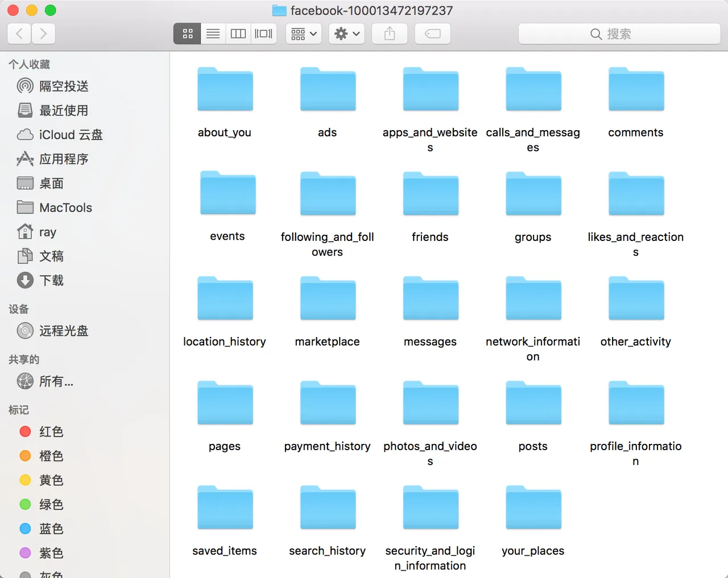Switch to Cover Flow view
The image size is (728, 578).
tap(264, 34)
